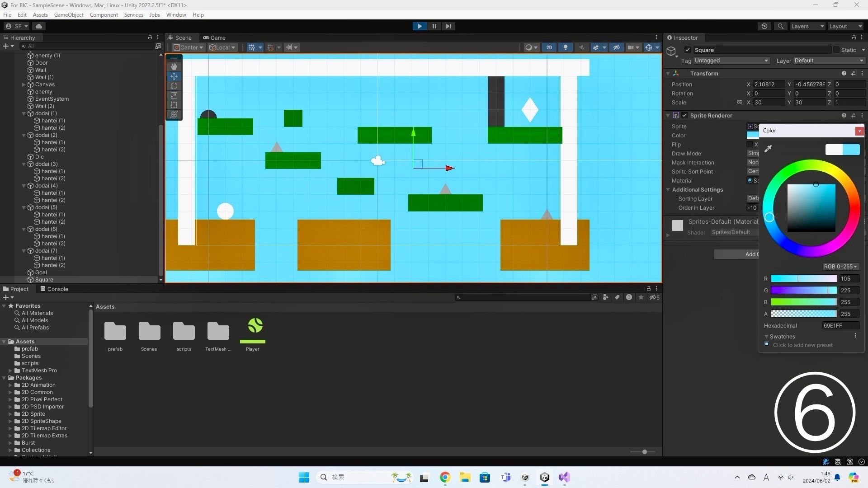
Task: Enable the Static checkbox
Action: coord(836,50)
